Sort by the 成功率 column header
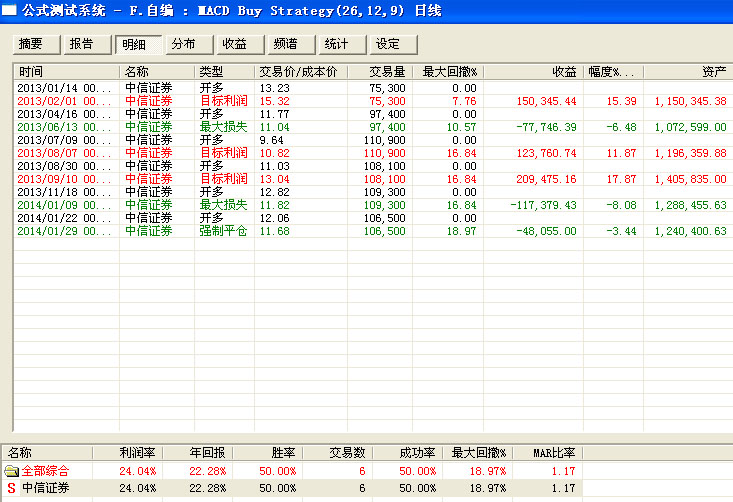The image size is (733, 502). coord(408,452)
